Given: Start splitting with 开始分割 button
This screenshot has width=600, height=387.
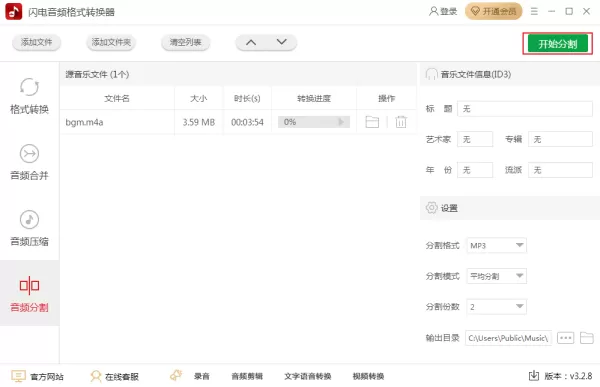Looking at the screenshot, I should (x=558, y=44).
